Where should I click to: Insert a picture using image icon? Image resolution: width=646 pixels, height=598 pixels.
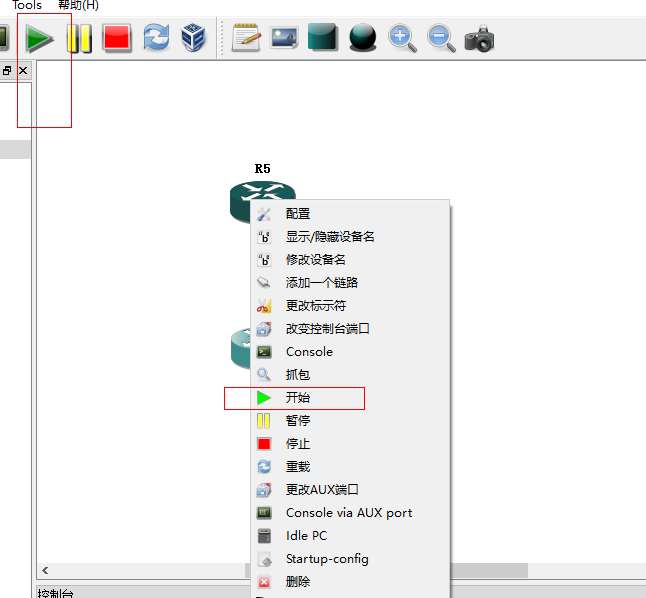[284, 38]
